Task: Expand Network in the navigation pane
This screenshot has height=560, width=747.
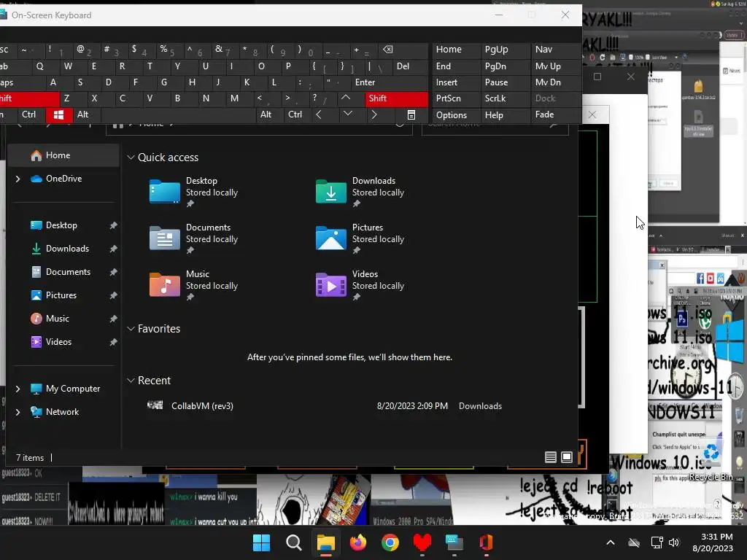Action: (x=18, y=412)
